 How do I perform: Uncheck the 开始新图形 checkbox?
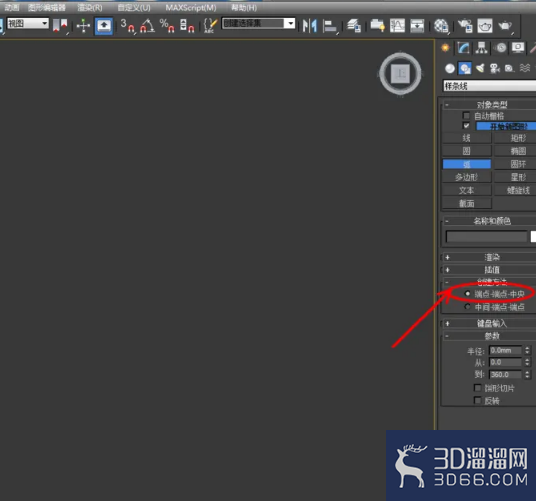click(466, 126)
